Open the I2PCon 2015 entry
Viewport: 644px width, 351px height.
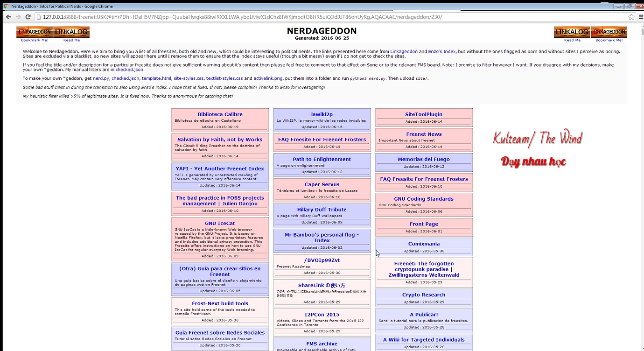[322, 315]
